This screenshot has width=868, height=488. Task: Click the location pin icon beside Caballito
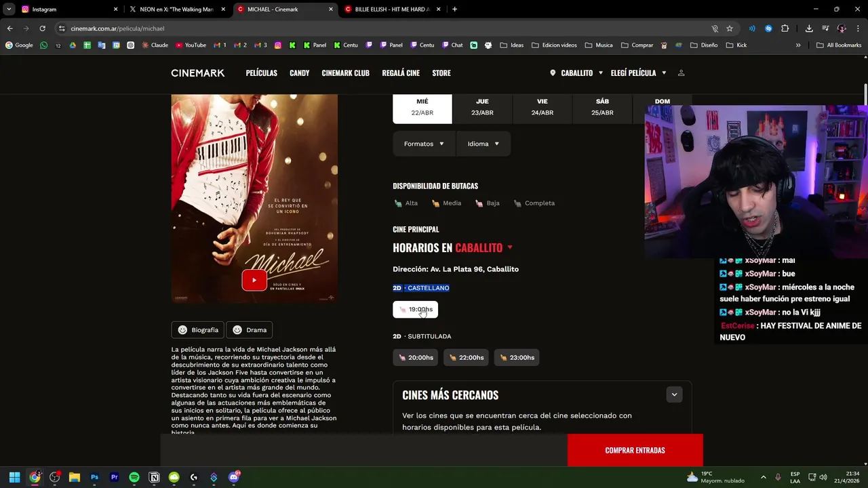click(x=553, y=73)
